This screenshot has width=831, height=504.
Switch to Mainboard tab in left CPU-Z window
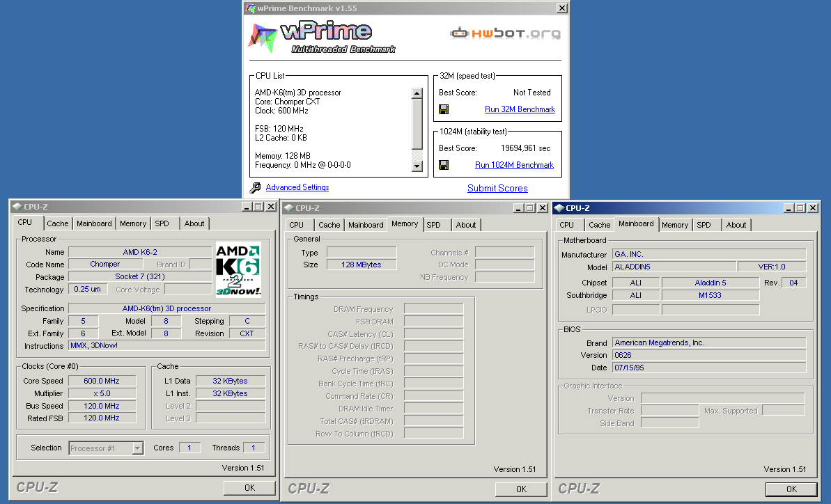click(94, 223)
